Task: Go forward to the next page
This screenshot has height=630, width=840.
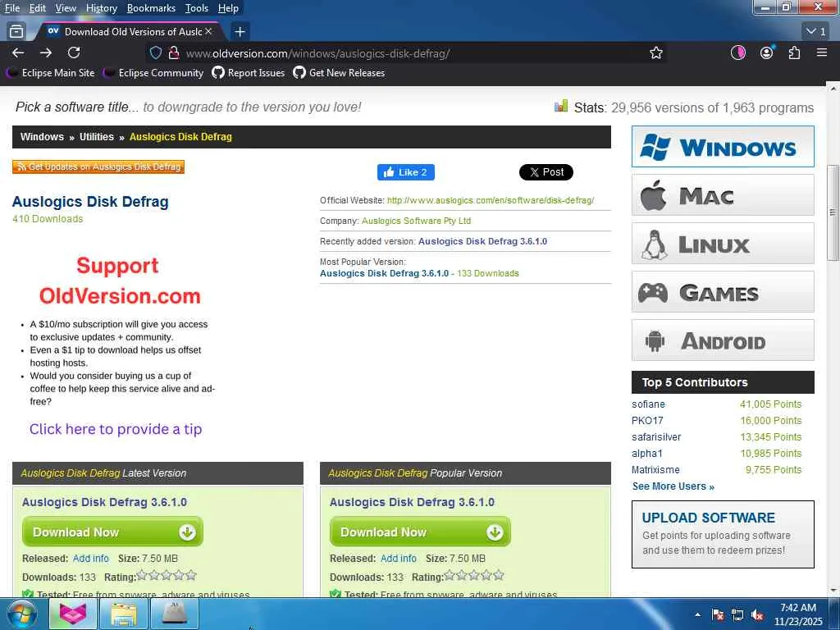Action: tap(46, 52)
